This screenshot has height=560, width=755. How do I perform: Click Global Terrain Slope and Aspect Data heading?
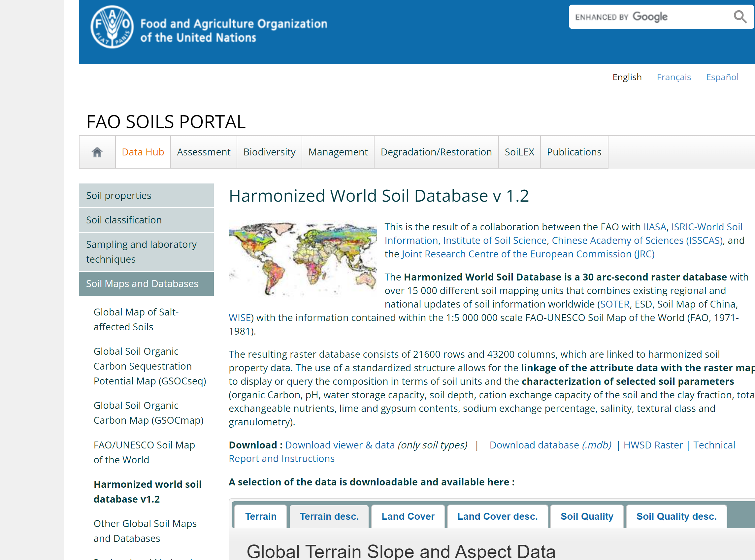point(401,551)
